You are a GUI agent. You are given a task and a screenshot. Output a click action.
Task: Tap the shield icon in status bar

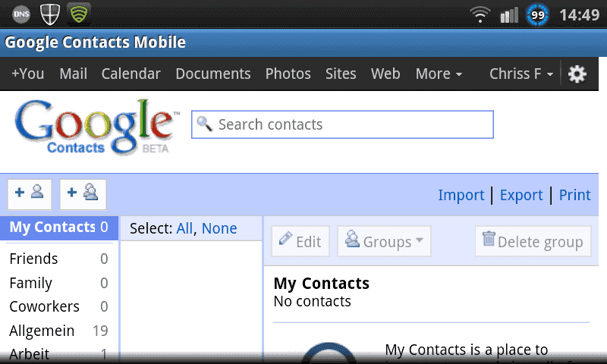pyautogui.click(x=50, y=14)
